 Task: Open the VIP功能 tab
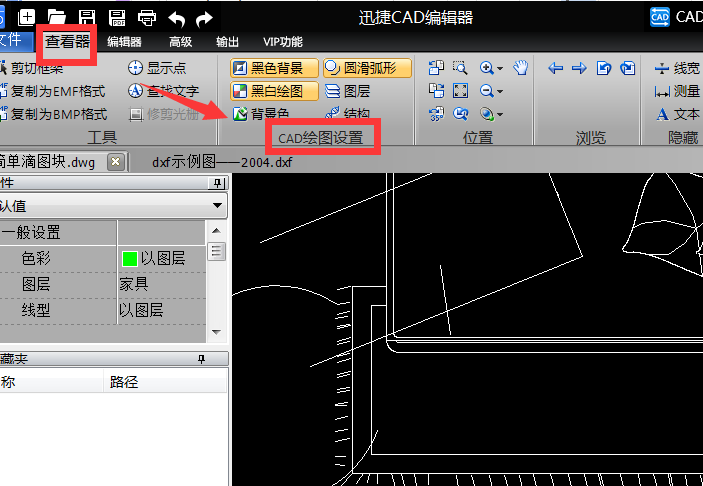[282, 42]
